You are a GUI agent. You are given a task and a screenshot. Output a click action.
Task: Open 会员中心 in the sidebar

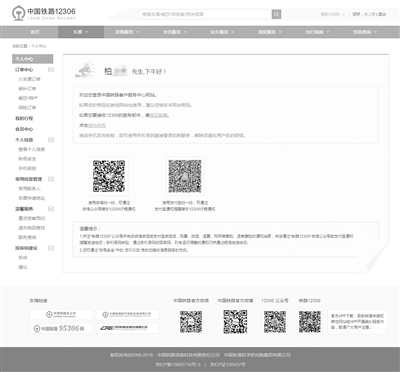point(24,129)
